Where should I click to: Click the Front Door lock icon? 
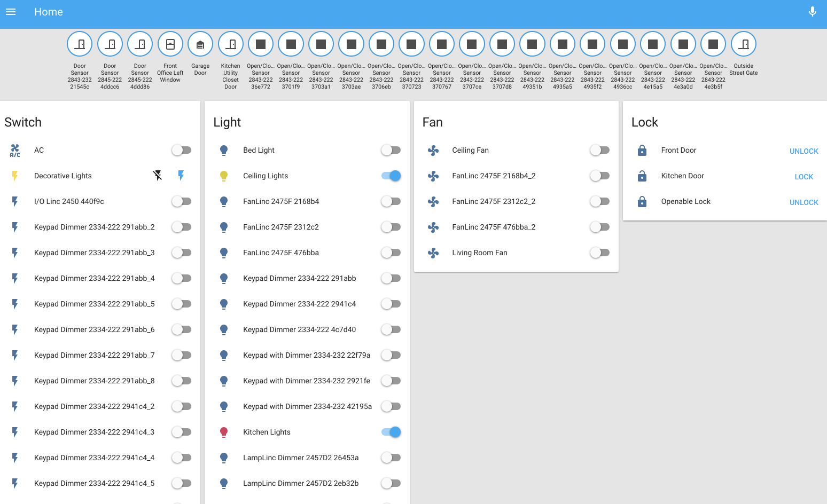coord(642,151)
